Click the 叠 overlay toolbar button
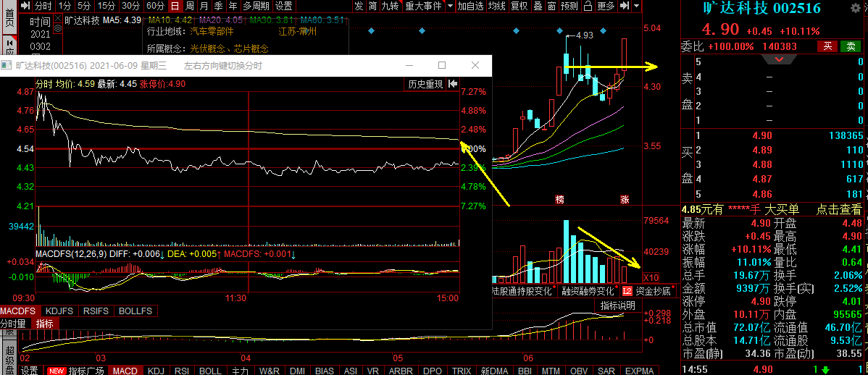868x375 pixels. 538,6
